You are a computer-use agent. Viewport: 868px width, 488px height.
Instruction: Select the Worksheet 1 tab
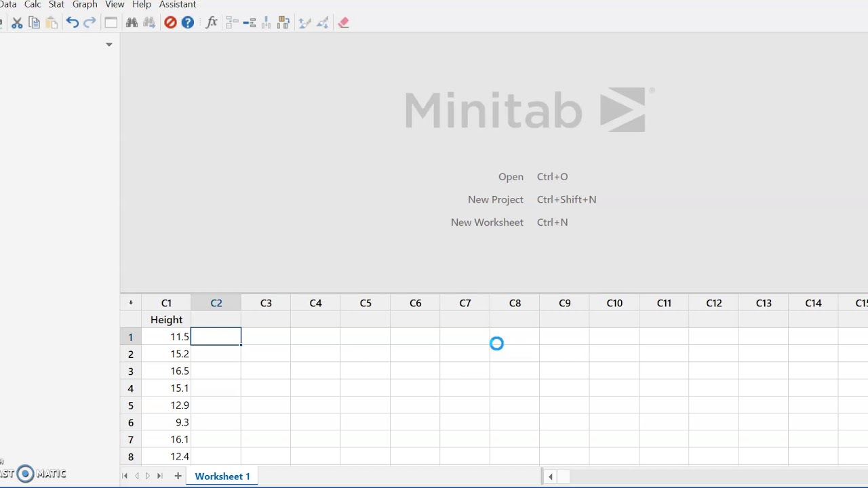[x=222, y=476]
